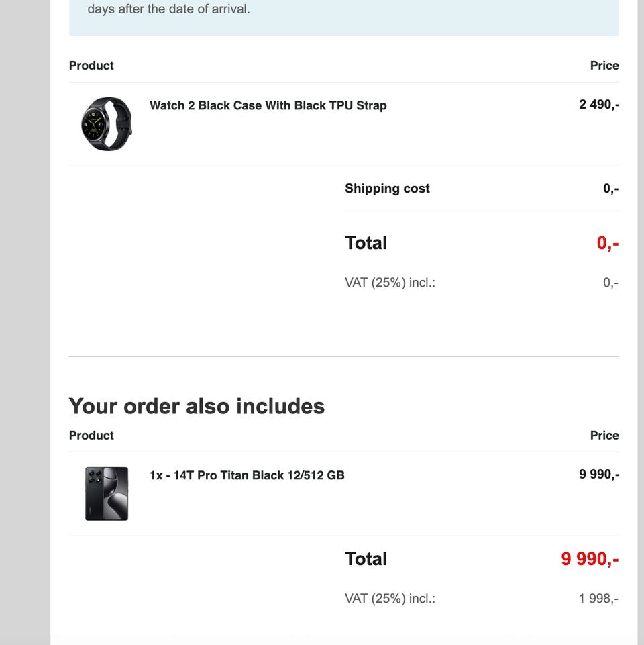The image size is (644, 645).
Task: Select the 2 490,- watch price
Action: click(599, 105)
